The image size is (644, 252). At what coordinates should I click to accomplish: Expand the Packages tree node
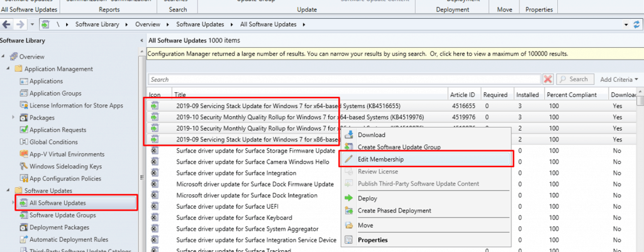(14, 118)
